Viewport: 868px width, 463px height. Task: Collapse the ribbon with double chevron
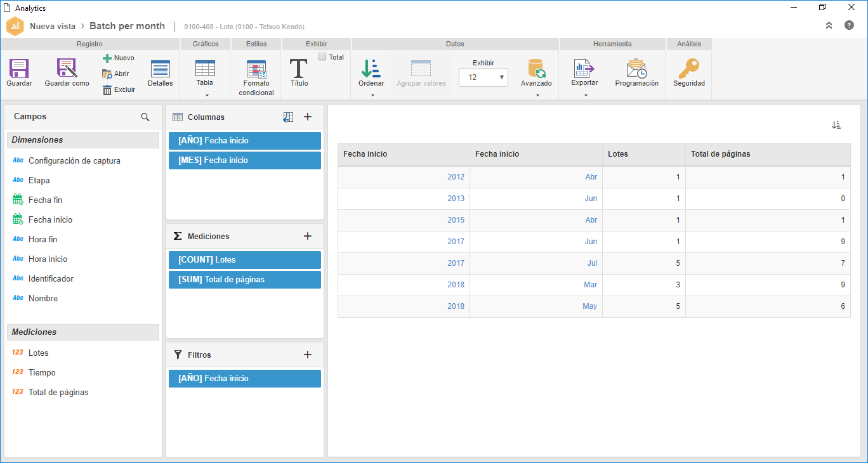tap(829, 25)
